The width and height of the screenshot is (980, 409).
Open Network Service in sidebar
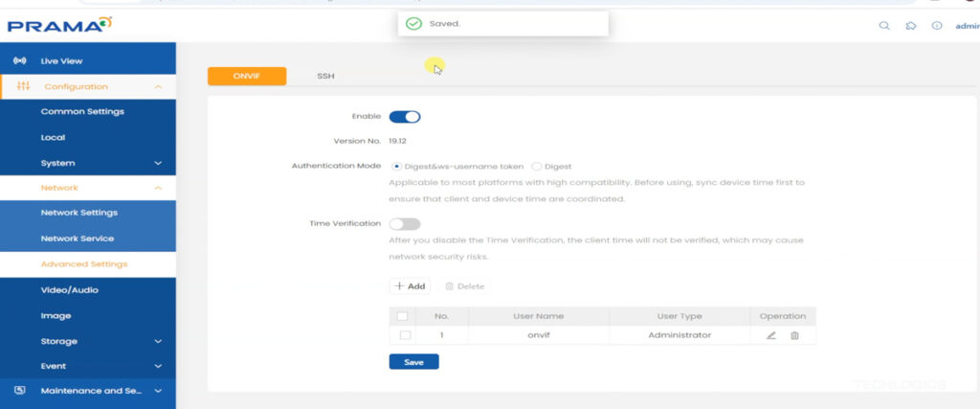pyautogui.click(x=77, y=239)
